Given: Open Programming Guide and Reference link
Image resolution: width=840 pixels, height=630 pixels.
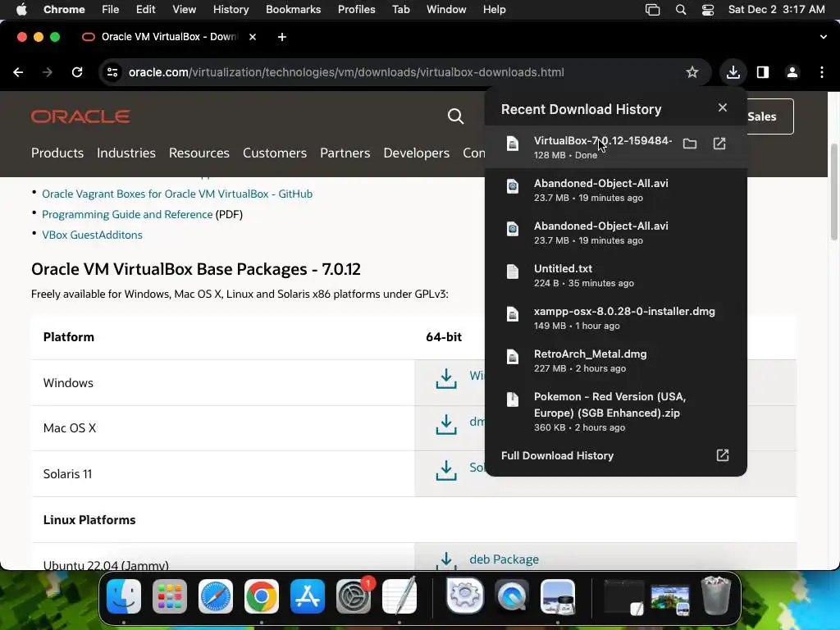Looking at the screenshot, I should click(127, 214).
